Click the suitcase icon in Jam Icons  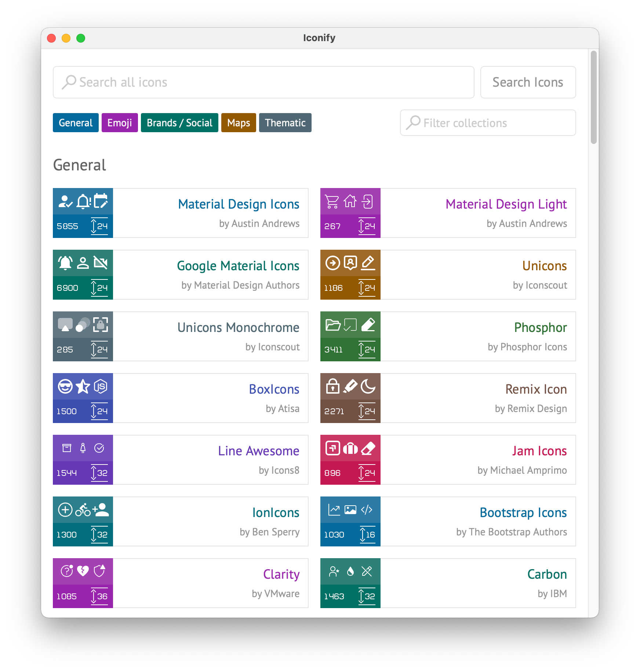coord(350,448)
